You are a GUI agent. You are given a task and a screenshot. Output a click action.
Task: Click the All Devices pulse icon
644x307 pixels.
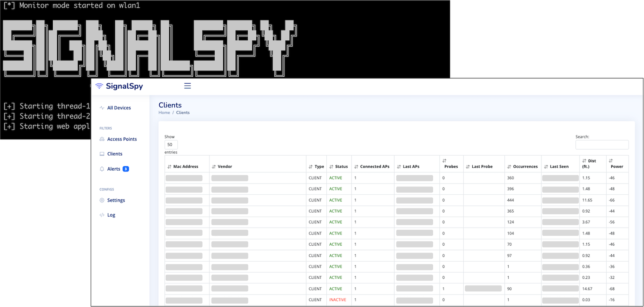(x=102, y=108)
